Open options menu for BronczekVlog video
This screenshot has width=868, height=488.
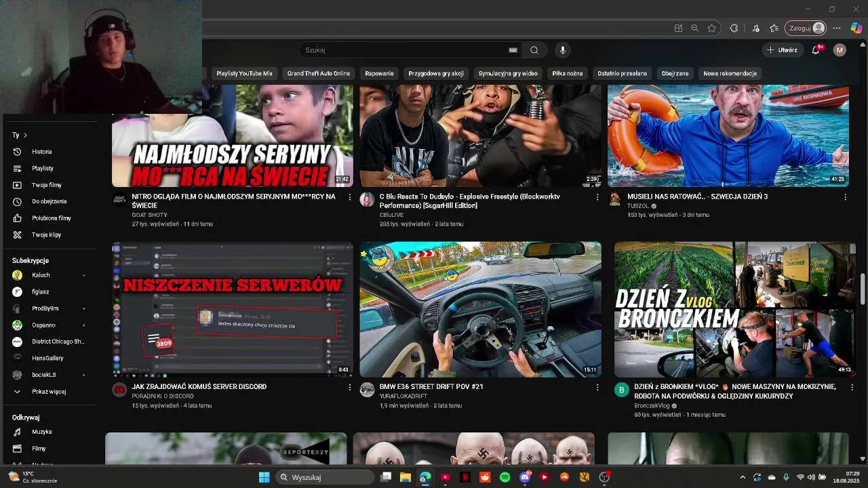[x=852, y=387]
